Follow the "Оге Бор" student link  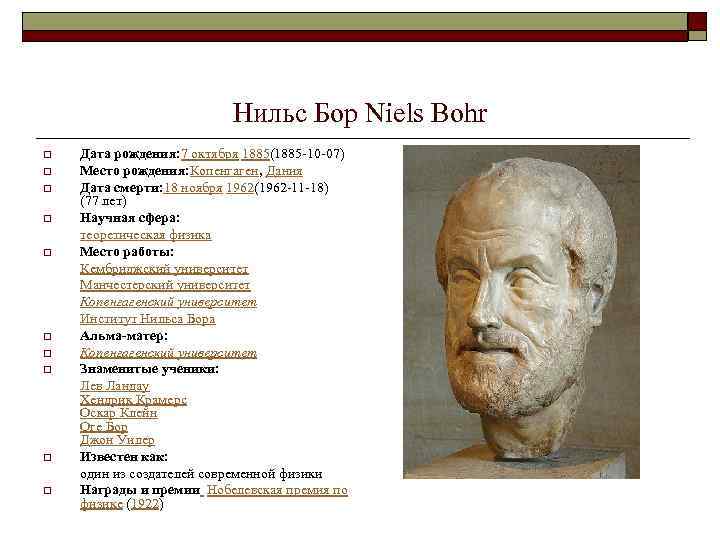click(103, 427)
